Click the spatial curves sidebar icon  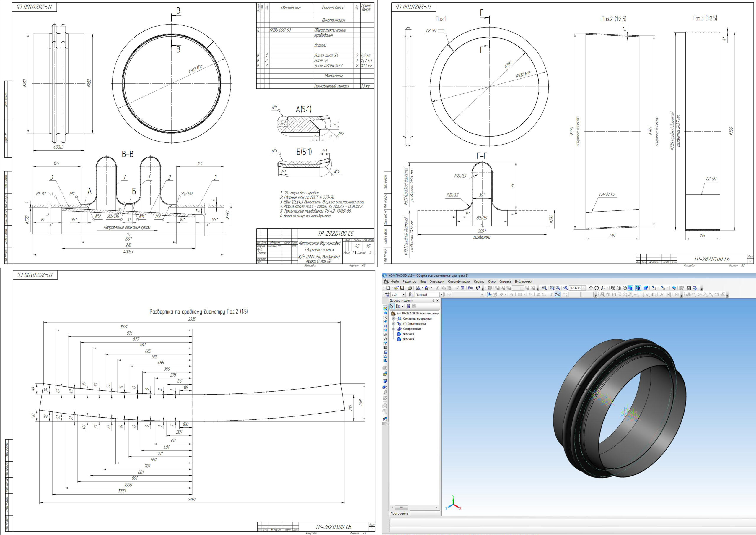pyautogui.click(x=386, y=317)
